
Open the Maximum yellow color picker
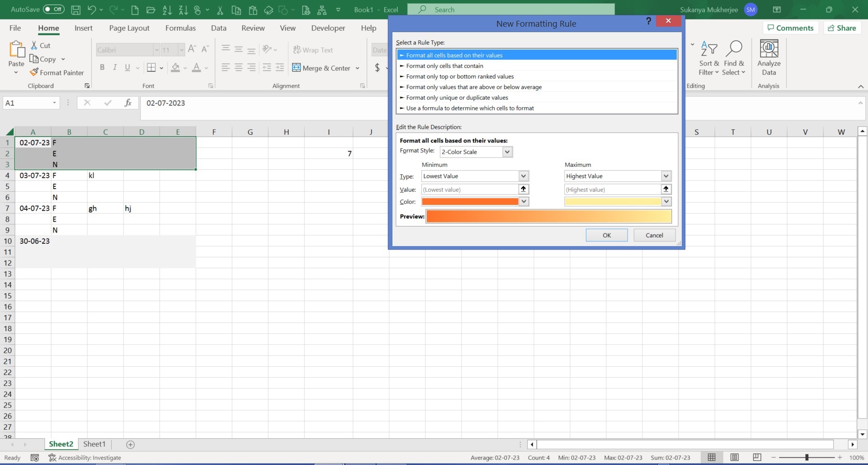(666, 202)
